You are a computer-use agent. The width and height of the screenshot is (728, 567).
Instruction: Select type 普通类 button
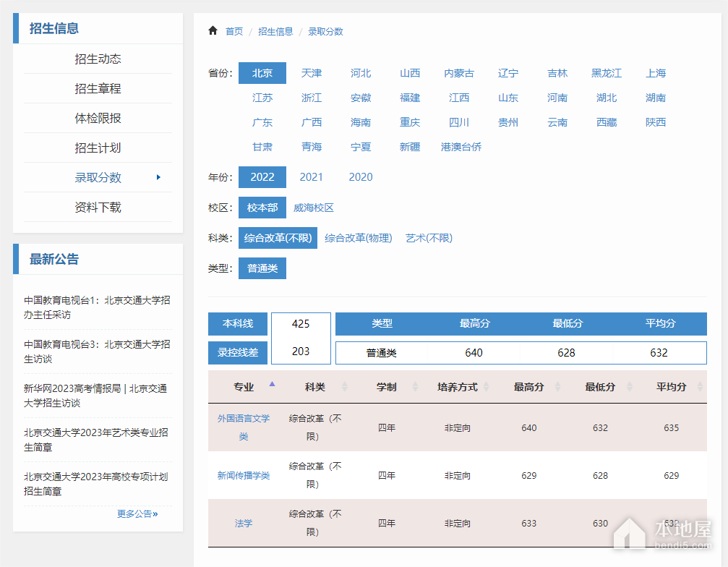[x=262, y=268]
